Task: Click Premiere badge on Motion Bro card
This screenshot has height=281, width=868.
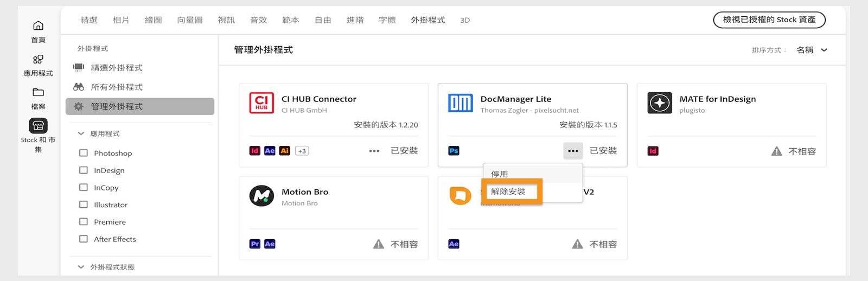Action: coord(255,244)
